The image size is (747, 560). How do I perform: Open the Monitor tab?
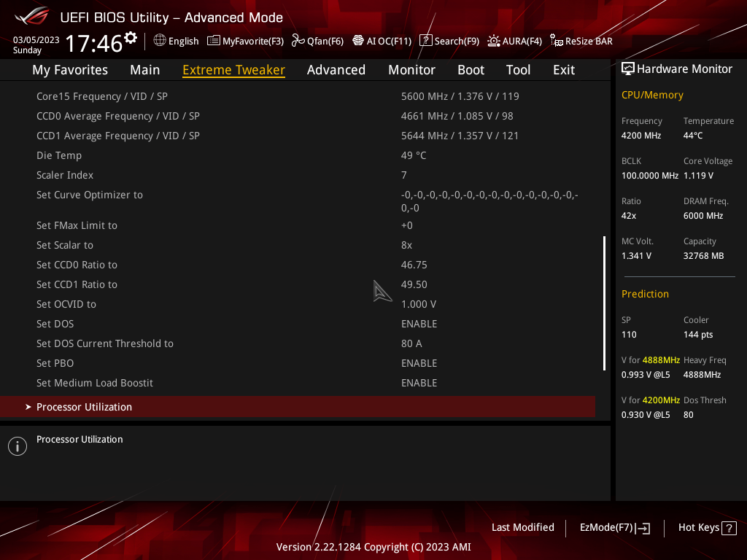point(411,69)
